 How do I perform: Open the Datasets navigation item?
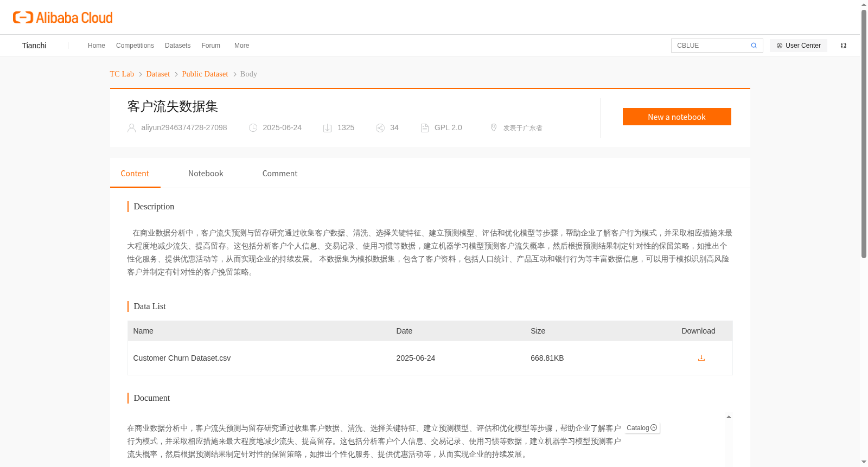(x=177, y=46)
